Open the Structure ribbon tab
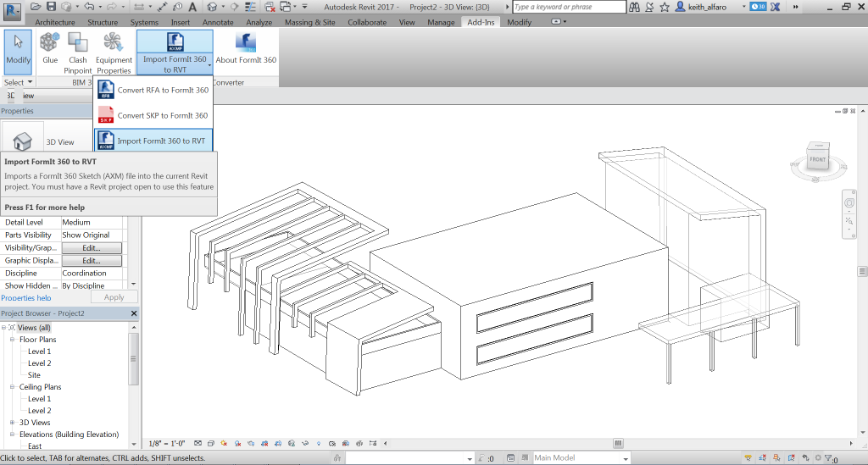 103,22
